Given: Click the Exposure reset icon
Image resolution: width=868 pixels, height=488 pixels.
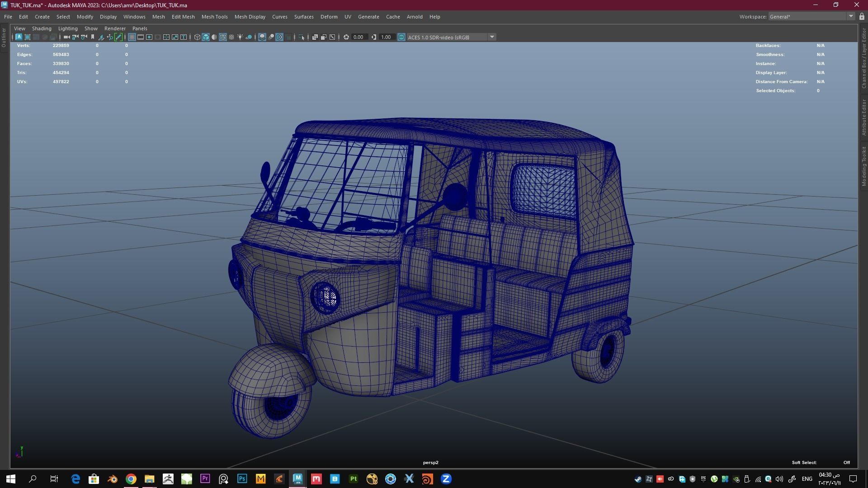Looking at the screenshot, I should [346, 37].
